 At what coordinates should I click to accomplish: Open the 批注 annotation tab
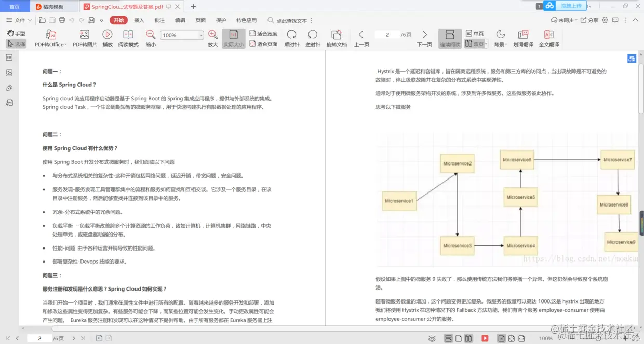(159, 20)
